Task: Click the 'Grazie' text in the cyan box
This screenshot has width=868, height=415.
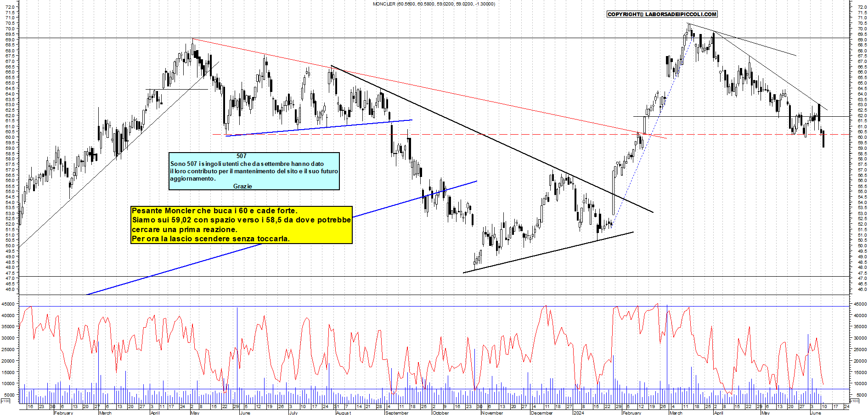Action: (242, 186)
